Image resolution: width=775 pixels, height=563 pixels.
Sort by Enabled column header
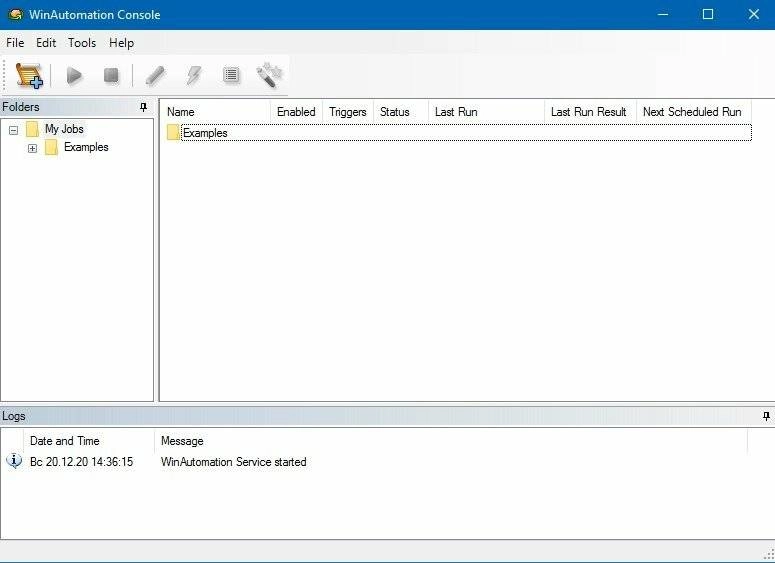coord(297,112)
